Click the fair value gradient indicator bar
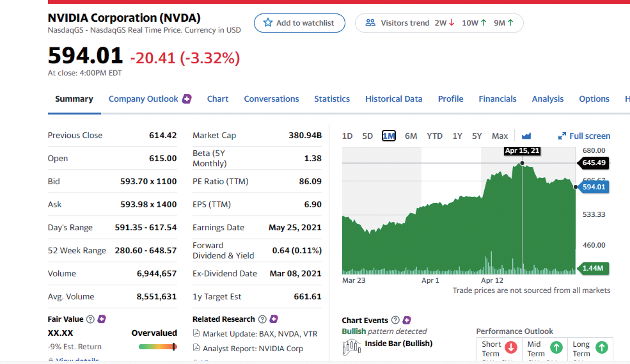Viewport: 630px width, 364px height. tap(157, 346)
